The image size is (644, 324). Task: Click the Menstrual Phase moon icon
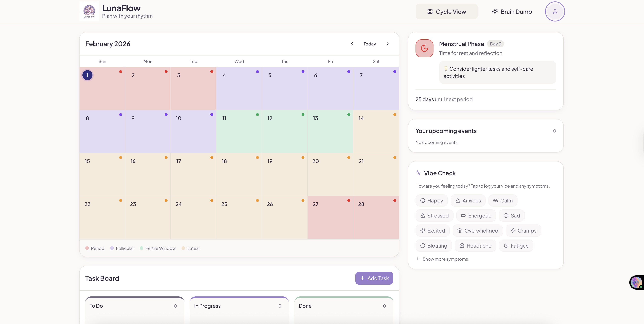tap(424, 48)
